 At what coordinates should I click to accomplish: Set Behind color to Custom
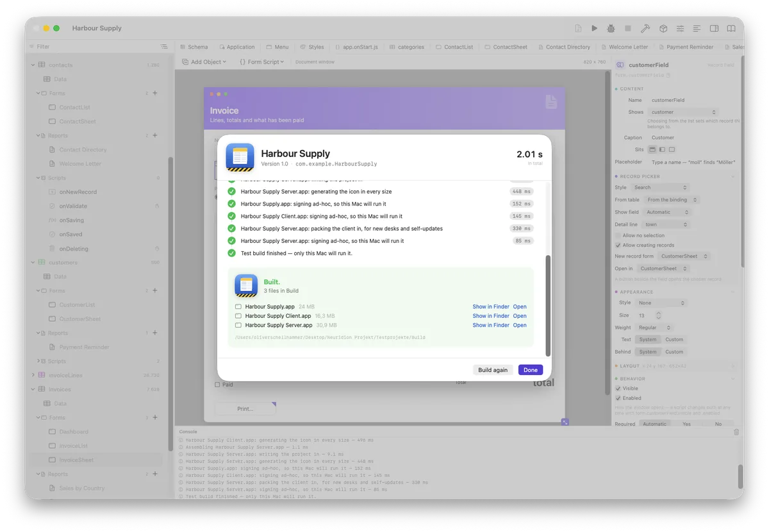tap(674, 352)
